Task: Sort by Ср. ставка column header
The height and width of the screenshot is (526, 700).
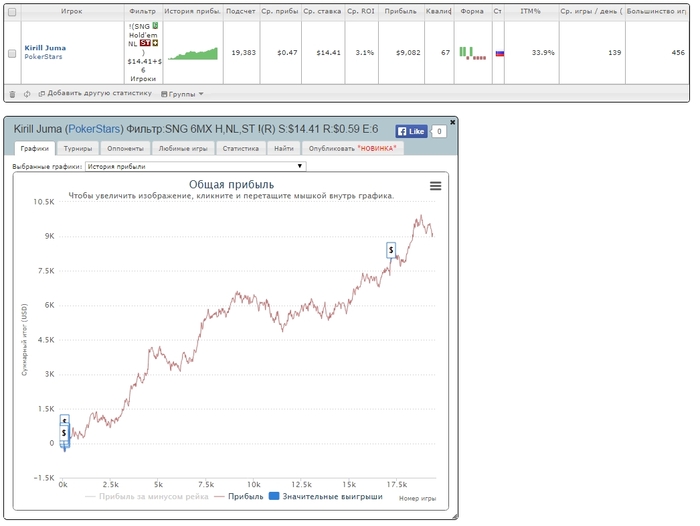Action: click(x=322, y=11)
